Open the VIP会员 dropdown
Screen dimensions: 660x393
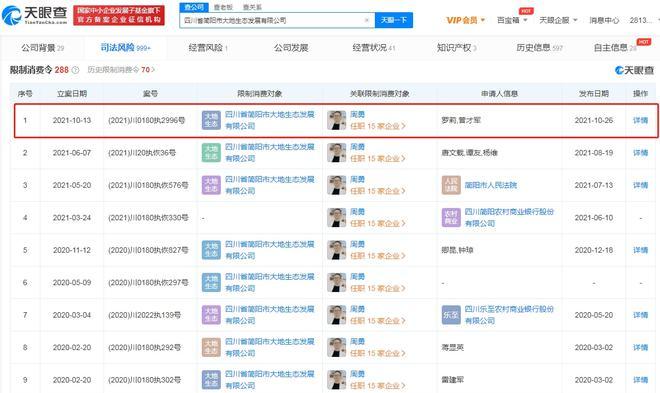point(466,20)
